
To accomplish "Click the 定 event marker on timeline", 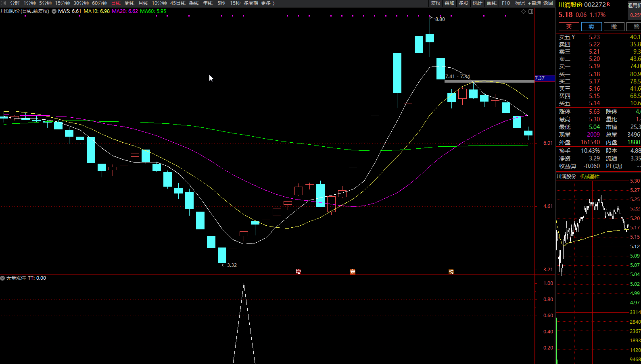I will 353,272.
